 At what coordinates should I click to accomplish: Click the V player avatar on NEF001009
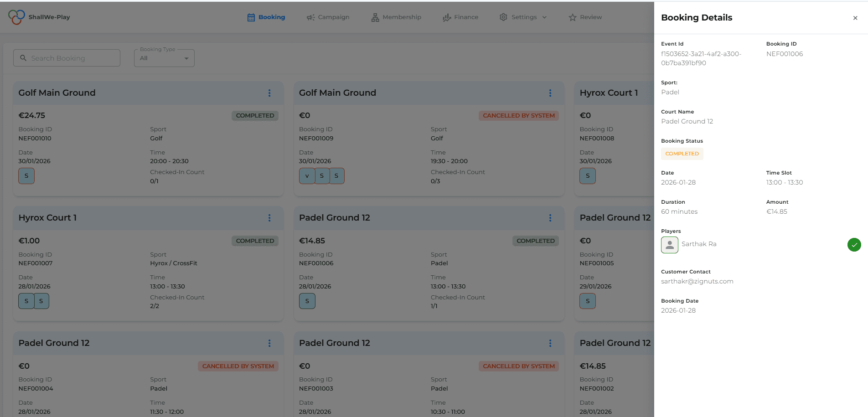click(x=307, y=176)
